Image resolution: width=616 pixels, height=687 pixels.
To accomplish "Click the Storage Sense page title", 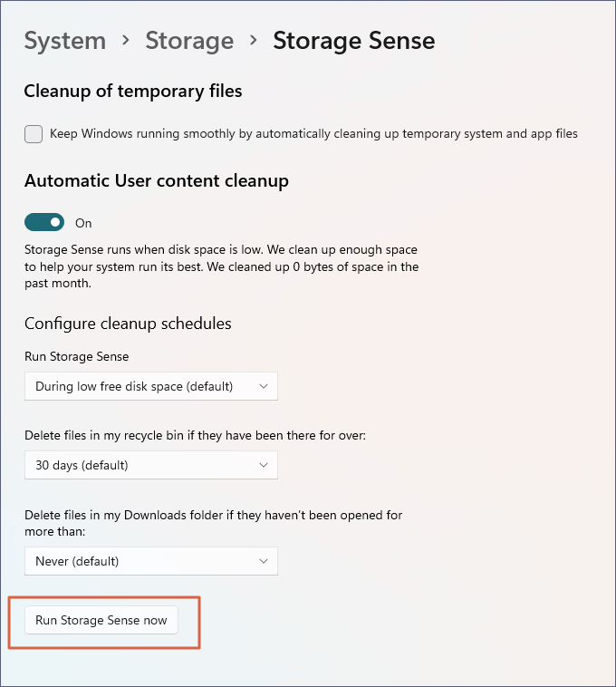I will tap(353, 41).
